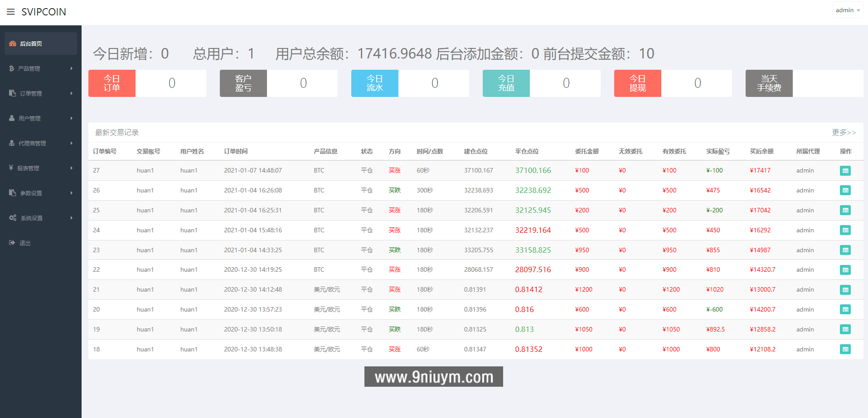Click the 用户管理 (User Management) icon
This screenshot has width=868, height=418.
(x=11, y=118)
